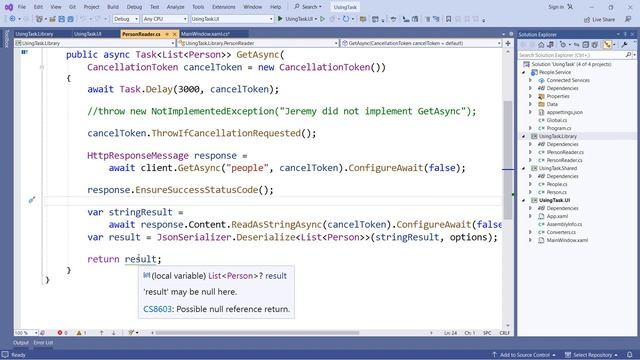Click the CRLF line ending indicator
The width and height of the screenshot is (640, 360).
[x=504, y=333]
